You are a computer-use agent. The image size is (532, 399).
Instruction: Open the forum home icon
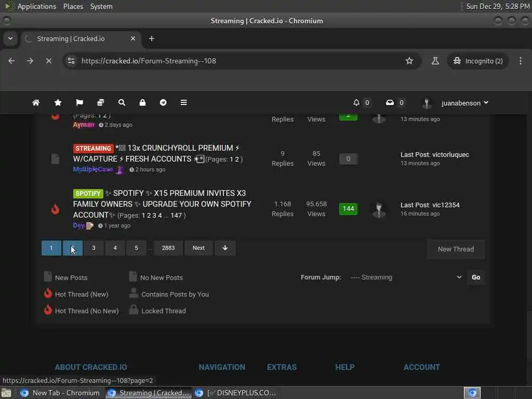pos(36,102)
